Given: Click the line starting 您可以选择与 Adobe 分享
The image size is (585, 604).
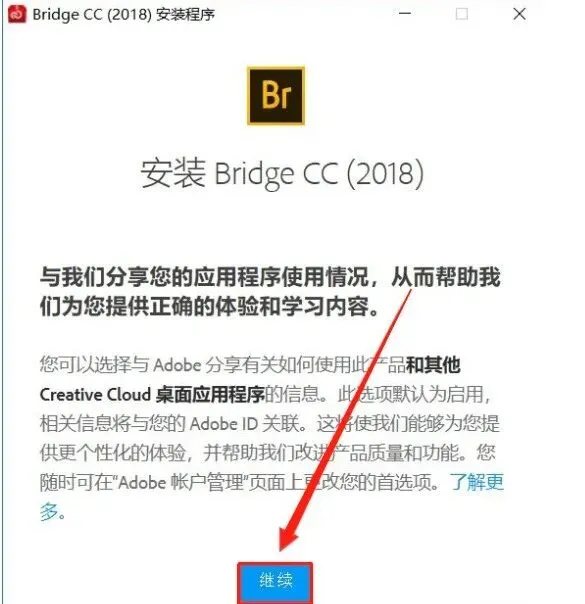Looking at the screenshot, I should pyautogui.click(x=250, y=365).
